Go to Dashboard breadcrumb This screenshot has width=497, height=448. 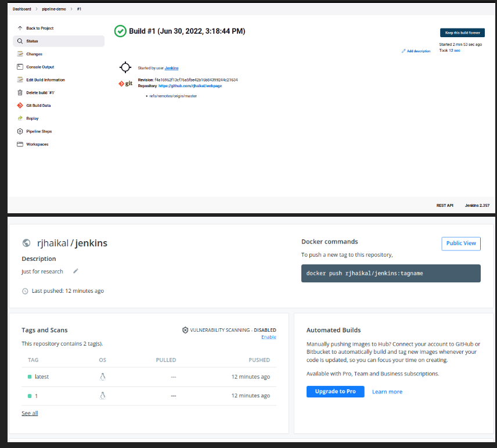[22, 9]
